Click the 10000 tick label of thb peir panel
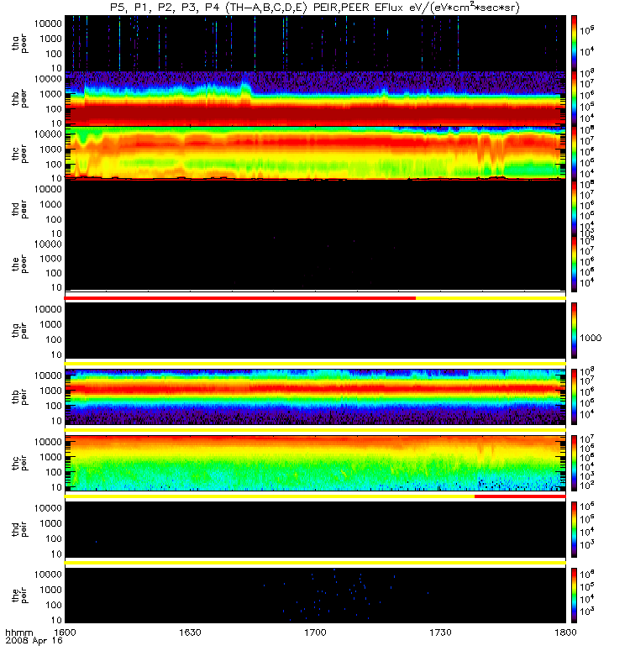The height and width of the screenshot is (672, 630). click(x=49, y=375)
